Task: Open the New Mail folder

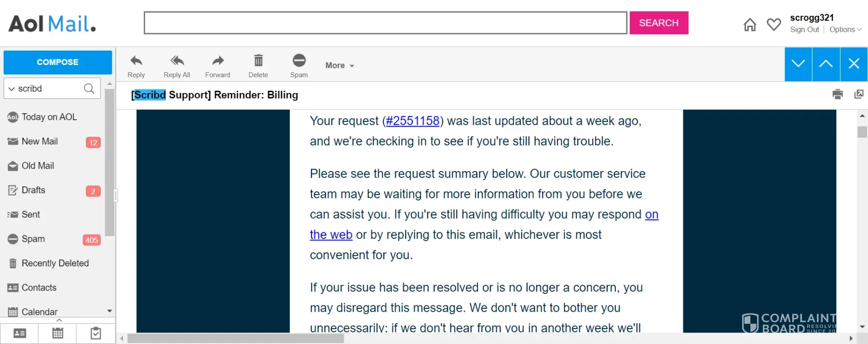Action: [x=40, y=142]
